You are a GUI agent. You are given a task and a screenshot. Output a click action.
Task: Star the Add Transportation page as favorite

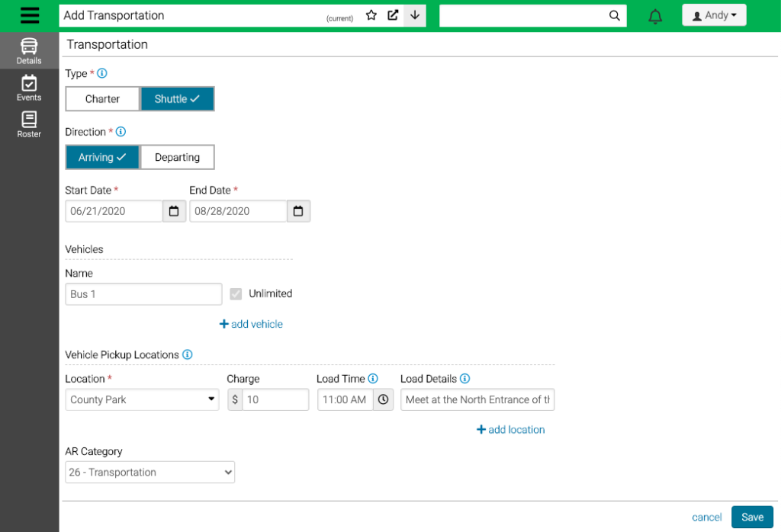pyautogui.click(x=371, y=14)
